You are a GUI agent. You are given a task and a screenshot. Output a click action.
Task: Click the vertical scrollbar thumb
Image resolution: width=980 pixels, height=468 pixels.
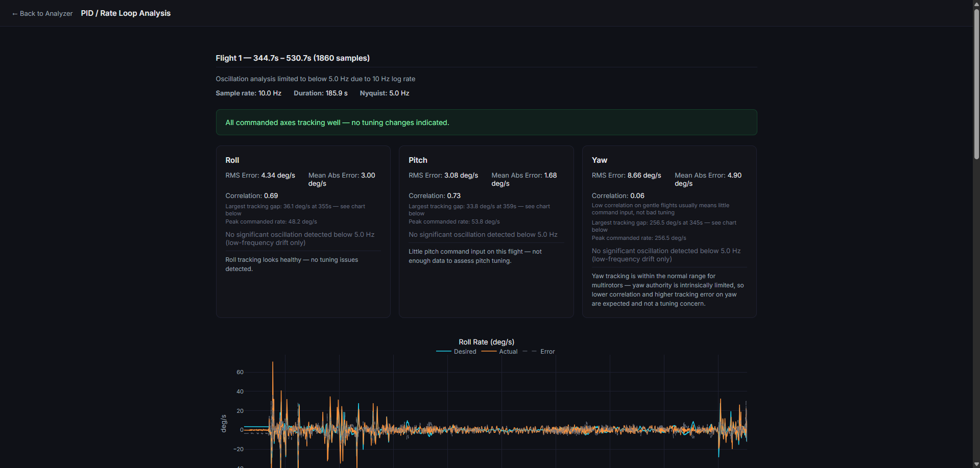[976, 84]
